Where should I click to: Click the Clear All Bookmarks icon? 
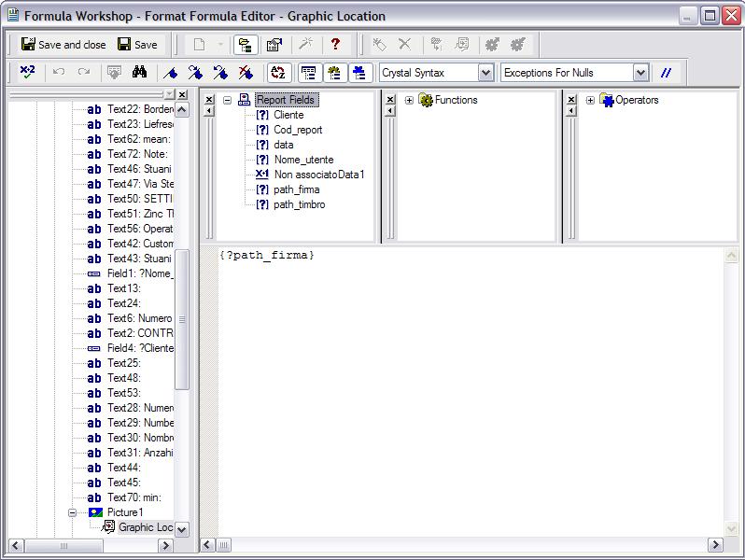pos(246,73)
